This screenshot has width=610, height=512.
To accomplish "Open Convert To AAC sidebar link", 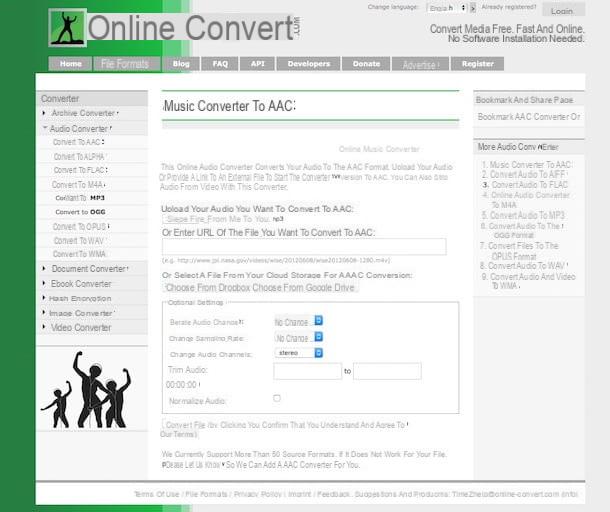I will coord(78,142).
